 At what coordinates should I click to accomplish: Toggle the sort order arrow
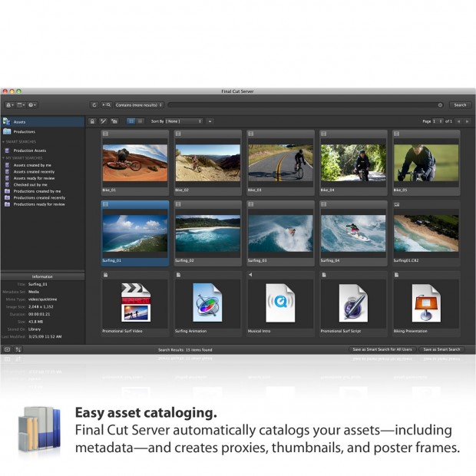pyautogui.click(x=210, y=121)
